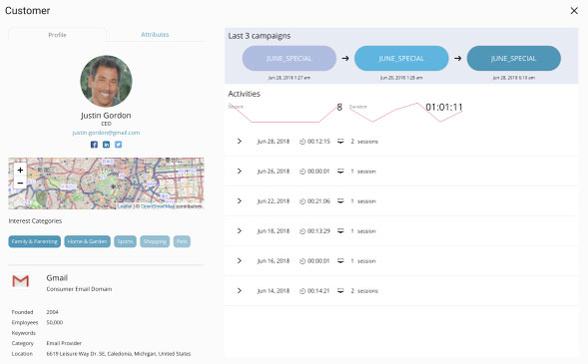Image resolution: width=588 pixels, height=364 pixels.
Task: Click the justin.gordon@gmail.com email link
Action: click(106, 133)
